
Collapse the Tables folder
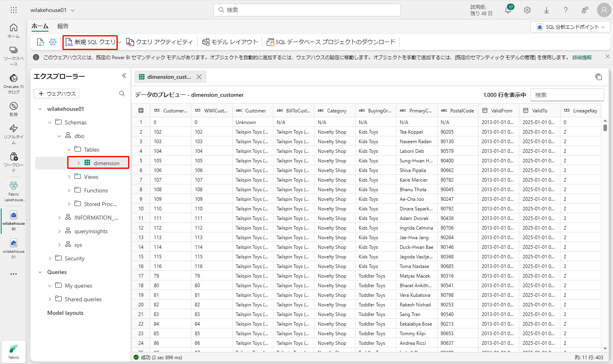[69, 150]
